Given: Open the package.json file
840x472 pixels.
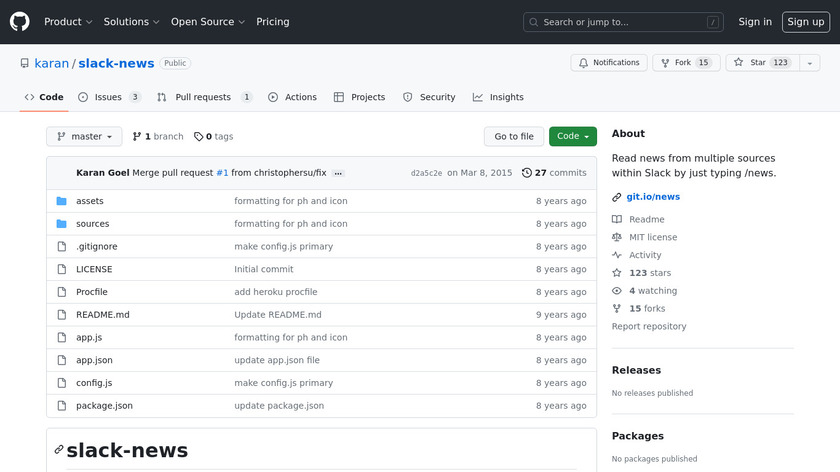Looking at the screenshot, I should coord(104,406).
